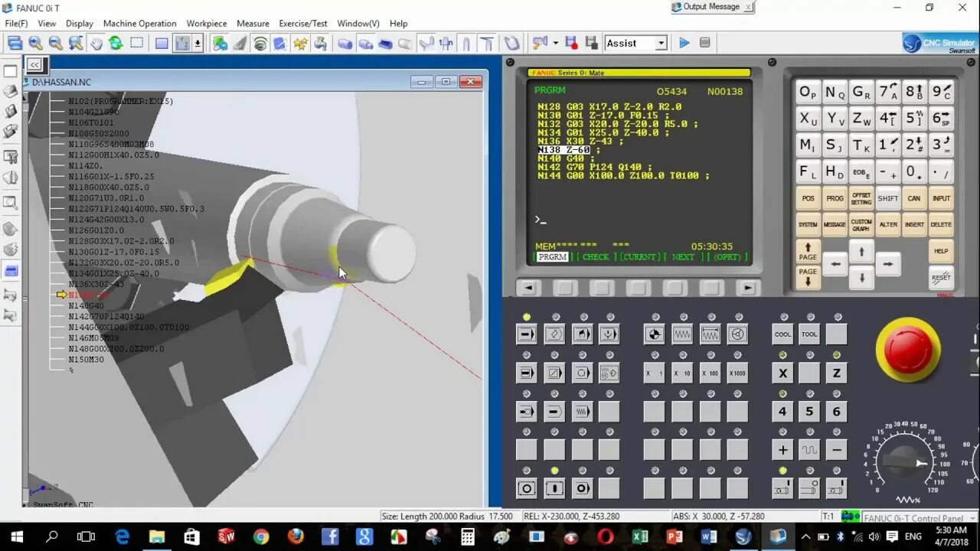
Task: Click the OFFSET SETTING key
Action: [861, 198]
